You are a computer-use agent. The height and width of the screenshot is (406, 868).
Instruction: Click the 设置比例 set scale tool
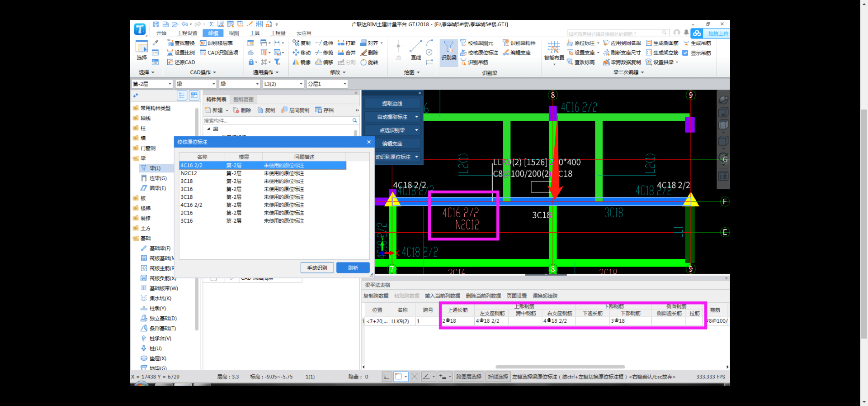click(x=181, y=53)
